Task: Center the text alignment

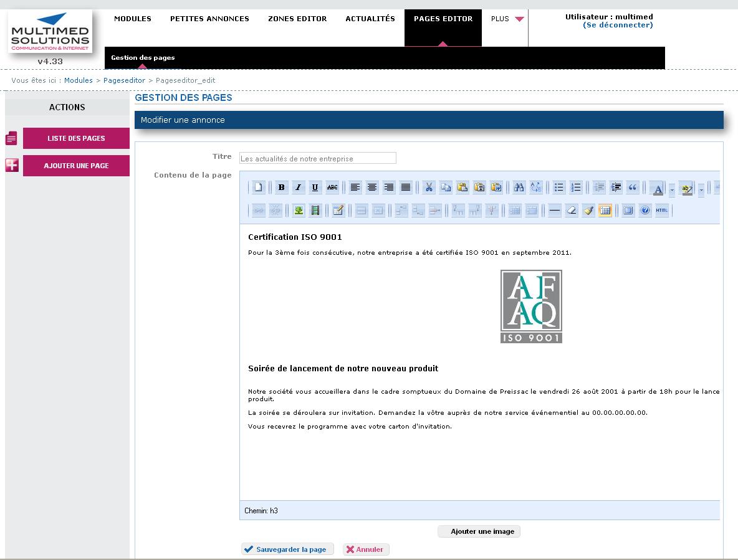Action: [372, 187]
